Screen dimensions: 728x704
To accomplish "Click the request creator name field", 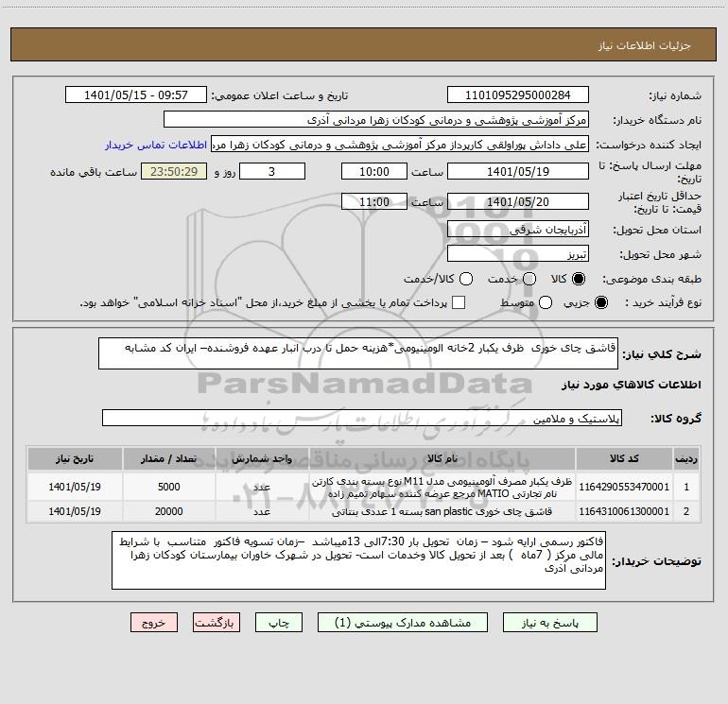I will pos(400,144).
